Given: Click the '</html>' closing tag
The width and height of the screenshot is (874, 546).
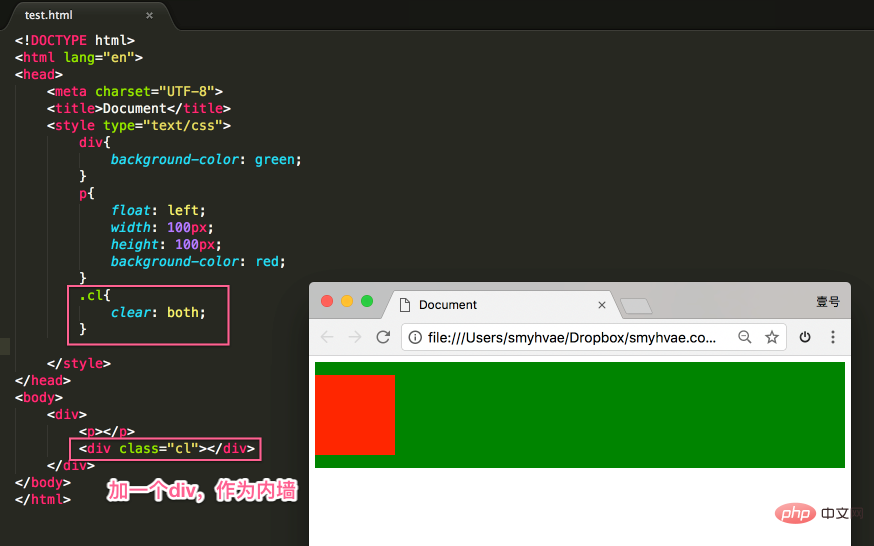Looking at the screenshot, I should (43, 500).
